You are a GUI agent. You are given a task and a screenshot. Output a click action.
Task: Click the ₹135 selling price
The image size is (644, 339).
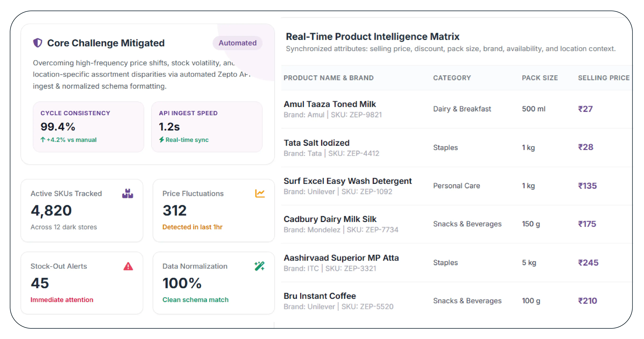[587, 186]
